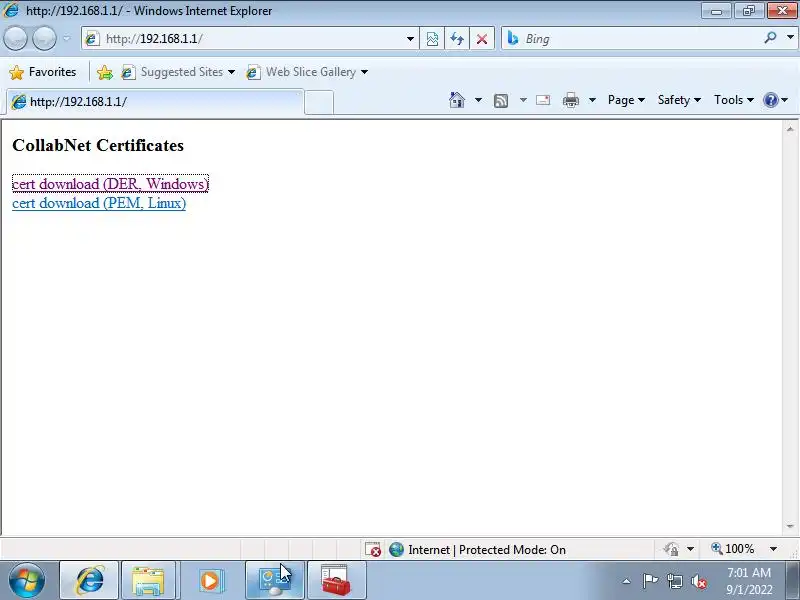Open search provider dropdown arrow
Image resolution: width=800 pixels, height=600 pixels.
[x=790, y=37]
